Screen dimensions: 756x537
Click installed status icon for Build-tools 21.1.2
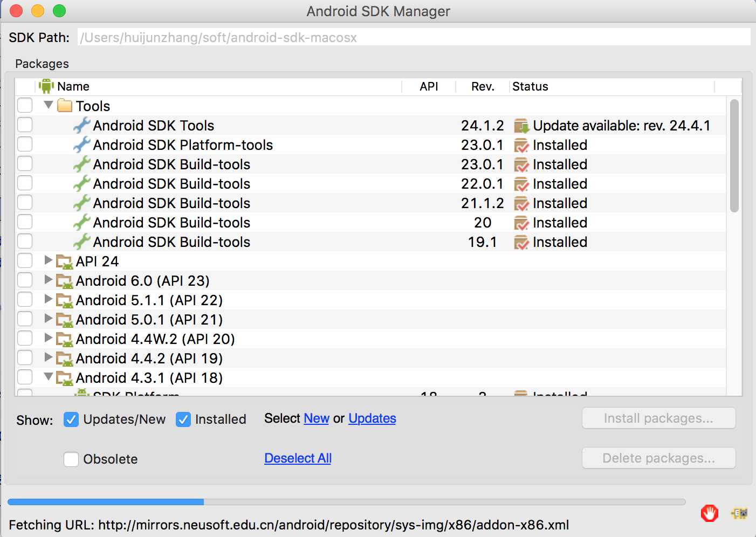tap(521, 204)
